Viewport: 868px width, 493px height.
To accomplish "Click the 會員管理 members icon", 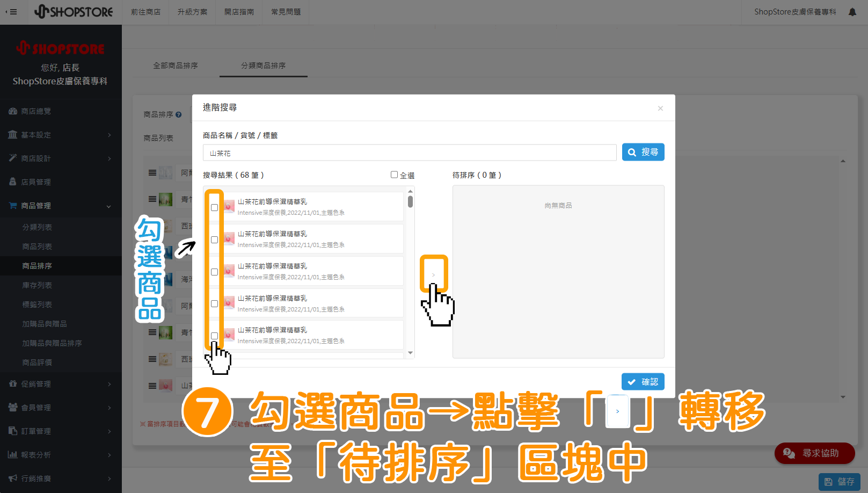I will 13,407.
